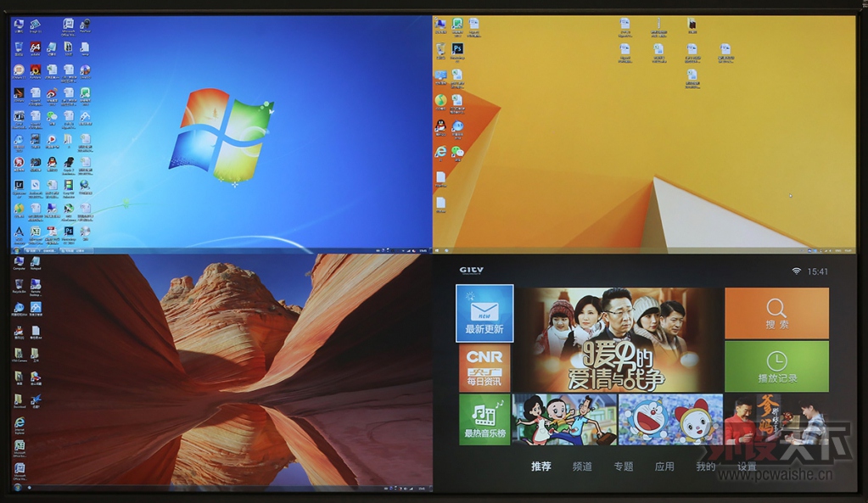The image size is (868, 503).
Task: Launch the blue bird Xunlei icon
Action: coord(36,398)
